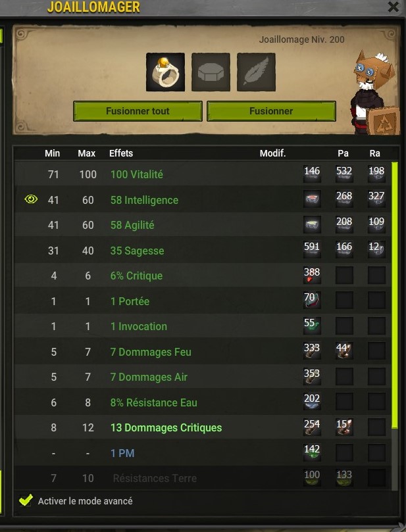Screen dimensions: 406x532
Task: Select the 388 Critique rune
Action: [312, 275]
